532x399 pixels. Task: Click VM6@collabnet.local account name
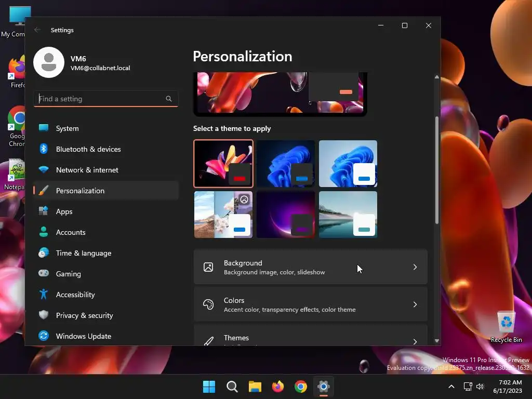100,68
